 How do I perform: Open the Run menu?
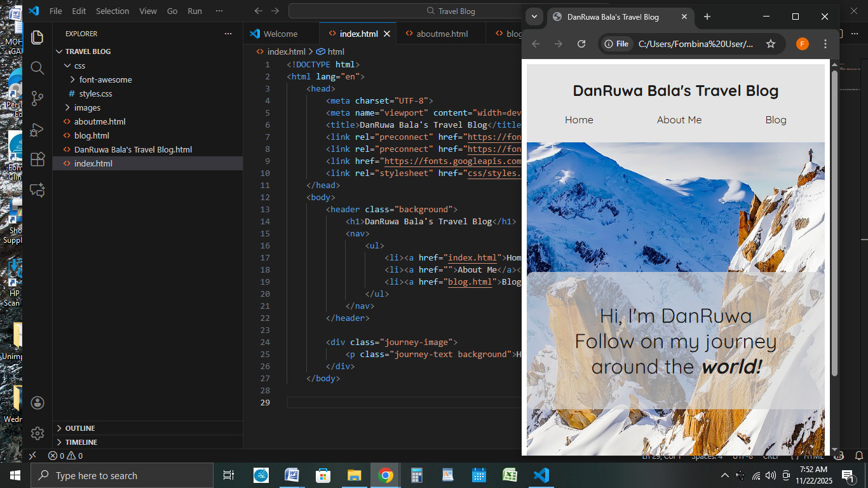click(195, 11)
